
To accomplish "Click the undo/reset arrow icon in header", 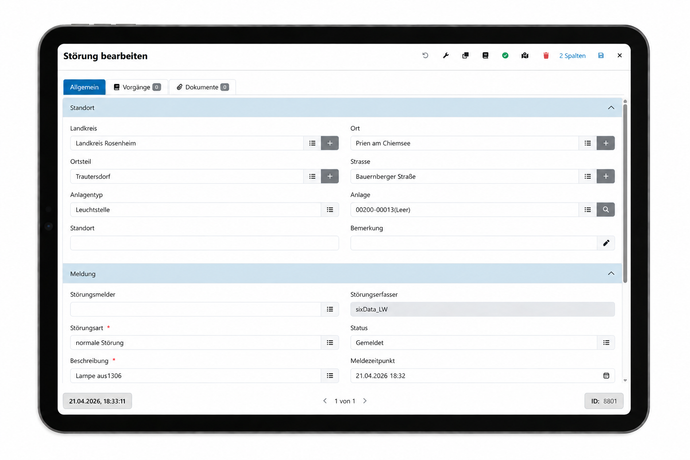I will pos(425,55).
